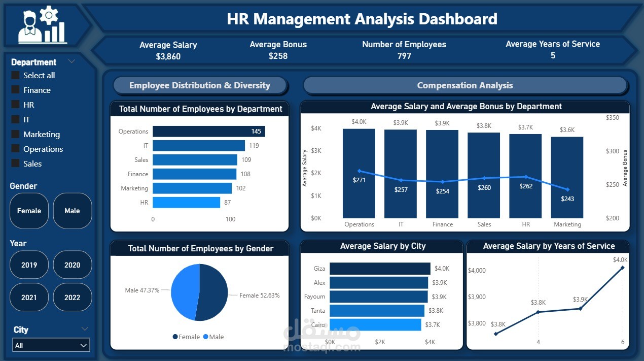Click the HR Management Analysis Dashboard title
Screen dimensions: 644x361
tap(362, 19)
